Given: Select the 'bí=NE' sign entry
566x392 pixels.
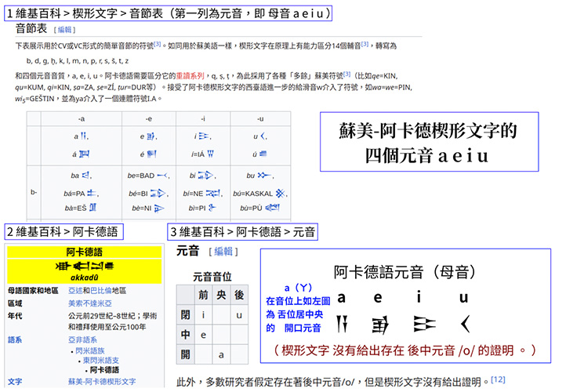Looking at the screenshot, I should click(203, 194).
